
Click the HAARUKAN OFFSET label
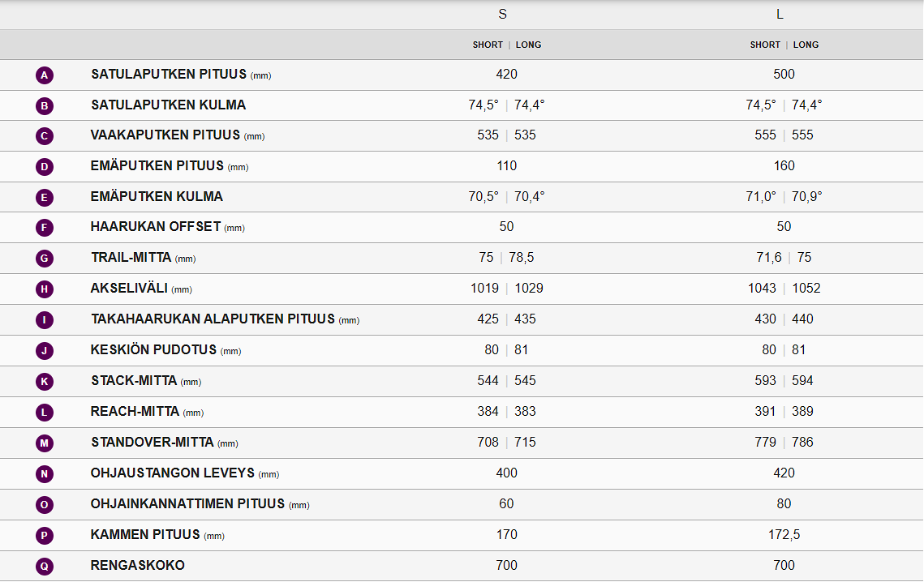(x=156, y=227)
